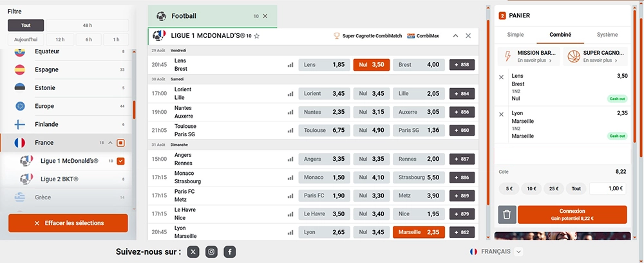Expand more bets +858 for Lens Brest

462,65
